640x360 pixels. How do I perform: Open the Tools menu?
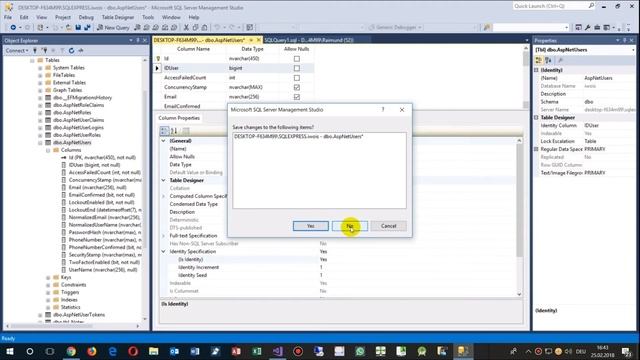click(148, 18)
